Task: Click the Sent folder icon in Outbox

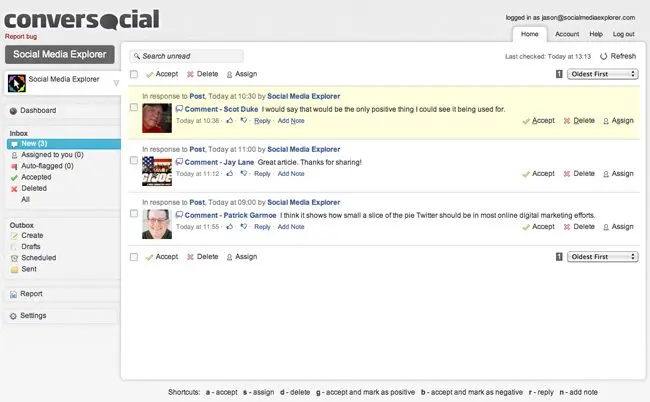Action: point(14,269)
